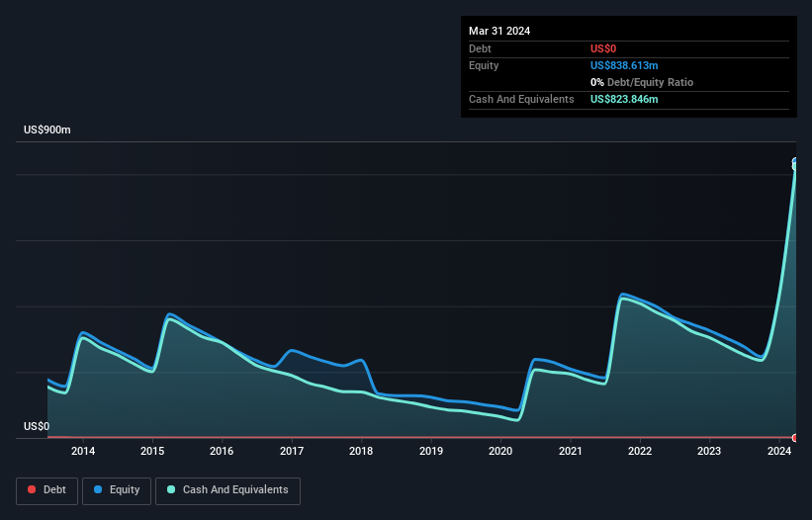
Task: Click the 2017 x-axis label
Action: [x=292, y=451]
